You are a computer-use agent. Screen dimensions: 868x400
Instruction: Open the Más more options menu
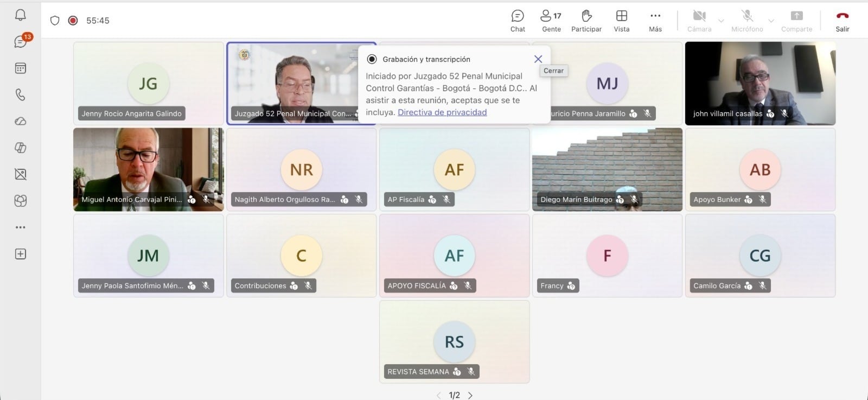[x=655, y=21]
